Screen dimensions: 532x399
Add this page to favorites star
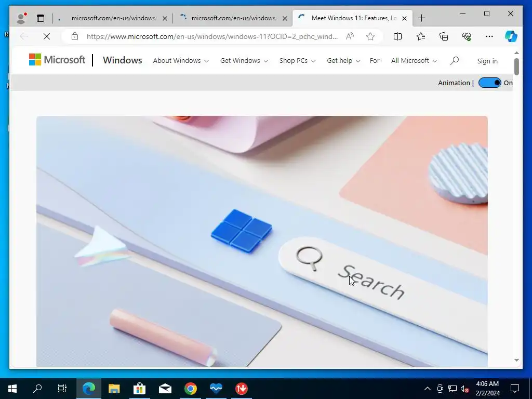pyautogui.click(x=370, y=36)
